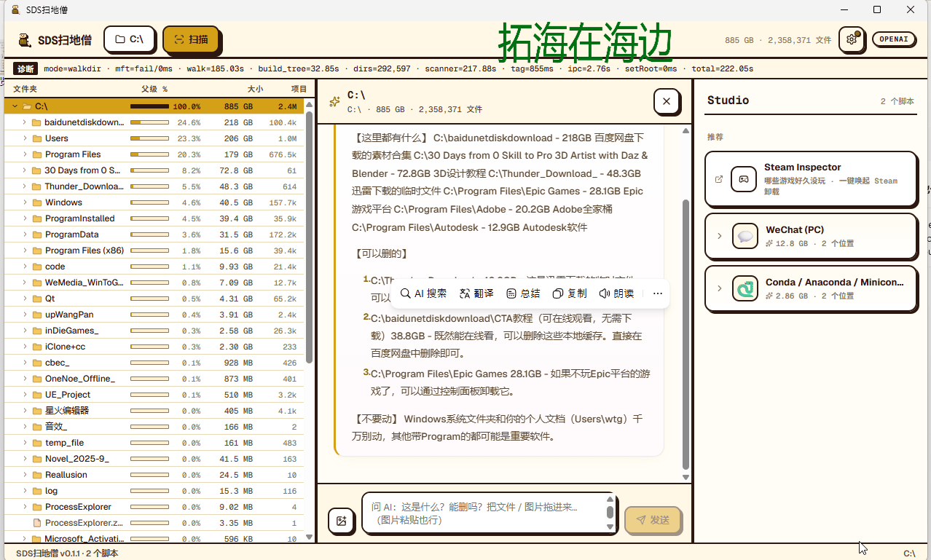Click the Steam Inspector gamepad icon
Image resolution: width=931 pixels, height=560 pixels.
click(744, 179)
